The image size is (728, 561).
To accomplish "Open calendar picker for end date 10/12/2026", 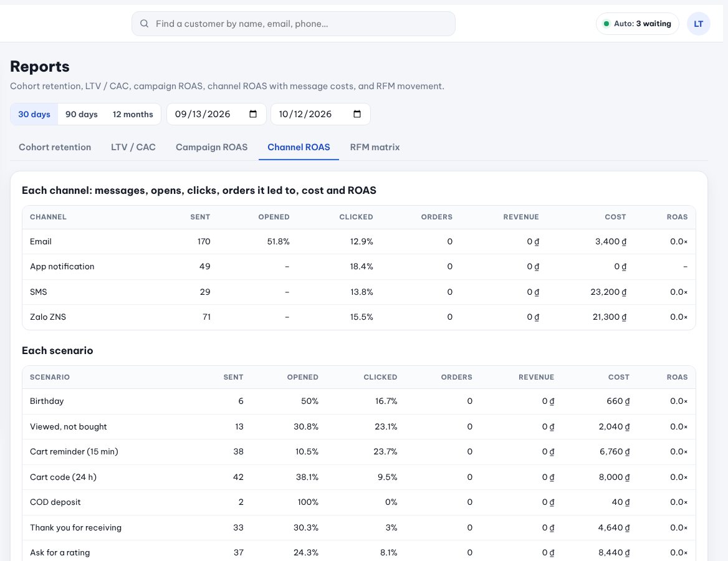I will [x=357, y=114].
